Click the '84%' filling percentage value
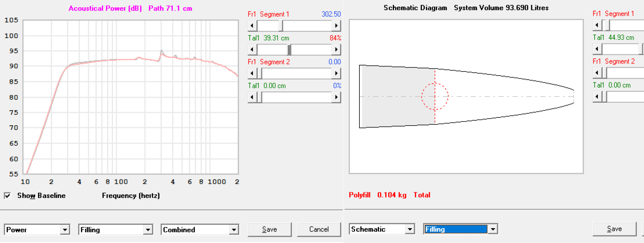Image resolution: width=644 pixels, height=243 pixels. (x=335, y=38)
